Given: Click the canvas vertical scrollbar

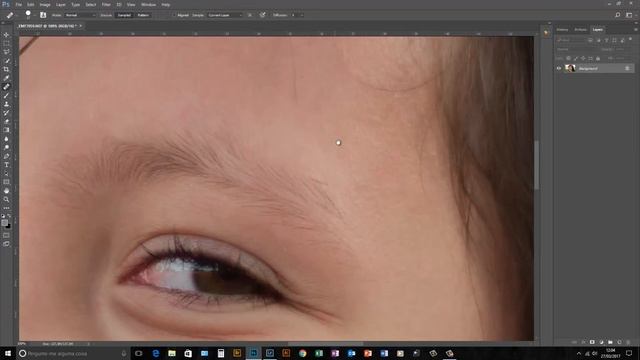Looking at the screenshot, I should pyautogui.click(x=537, y=165).
